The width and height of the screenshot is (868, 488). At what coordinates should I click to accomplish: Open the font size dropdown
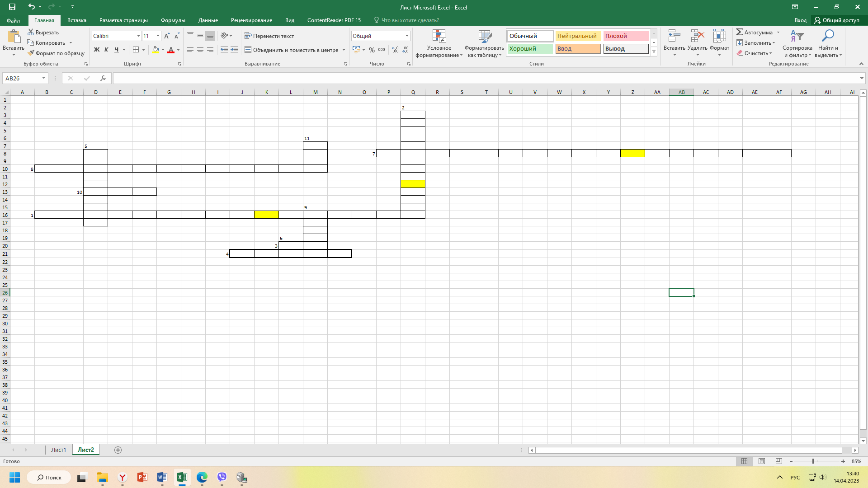158,36
